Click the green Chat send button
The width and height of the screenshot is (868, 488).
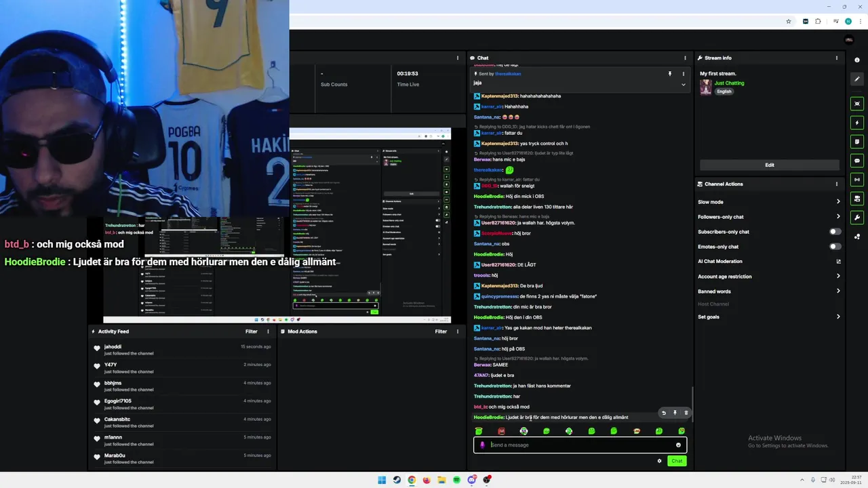pos(677,461)
